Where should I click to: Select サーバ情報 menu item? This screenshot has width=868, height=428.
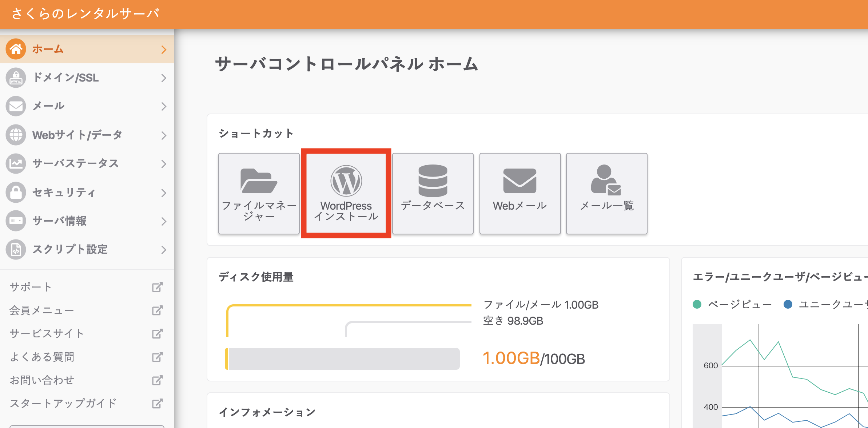pyautogui.click(x=87, y=221)
